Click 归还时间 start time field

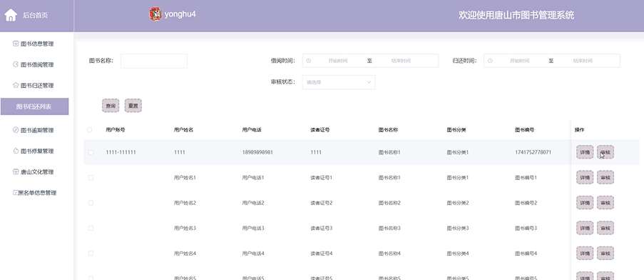519,61
